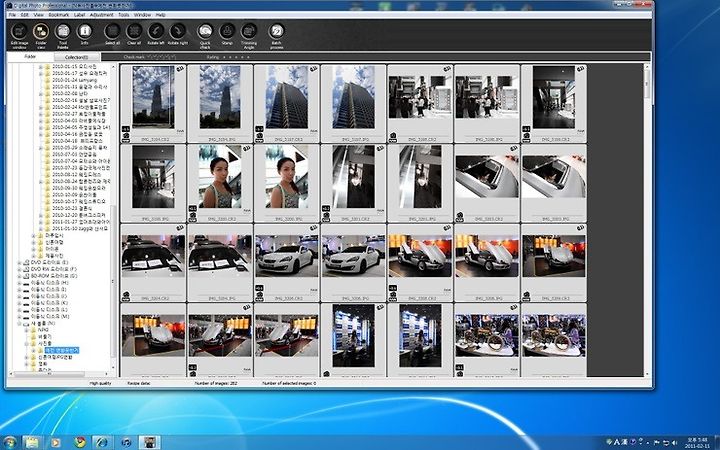Click the thumbnail pane vertical scrollbar
720x450 pixels.
click(x=647, y=220)
